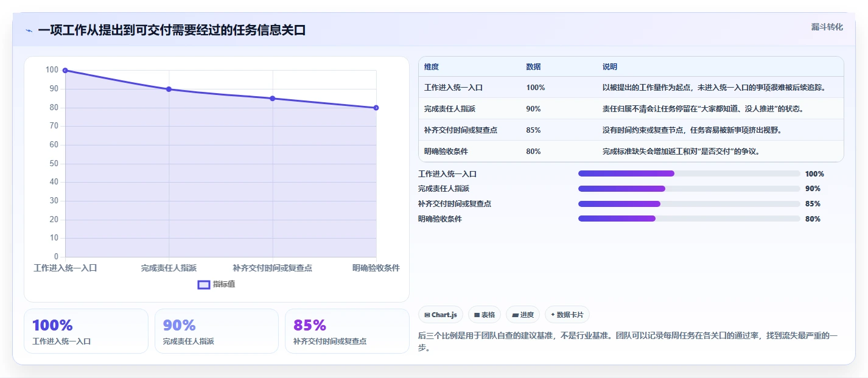Toggle the 指标值 legend label
868x378 pixels.
click(224, 284)
